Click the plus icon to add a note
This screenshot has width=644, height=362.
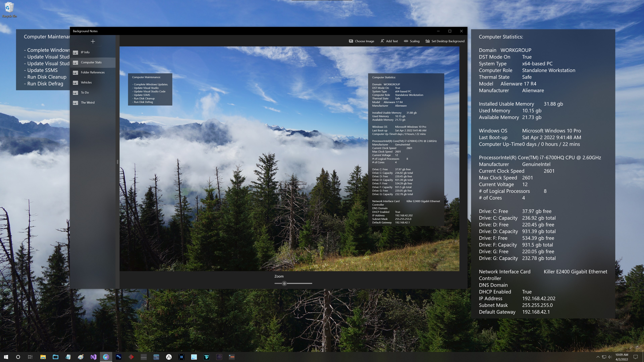(93, 41)
